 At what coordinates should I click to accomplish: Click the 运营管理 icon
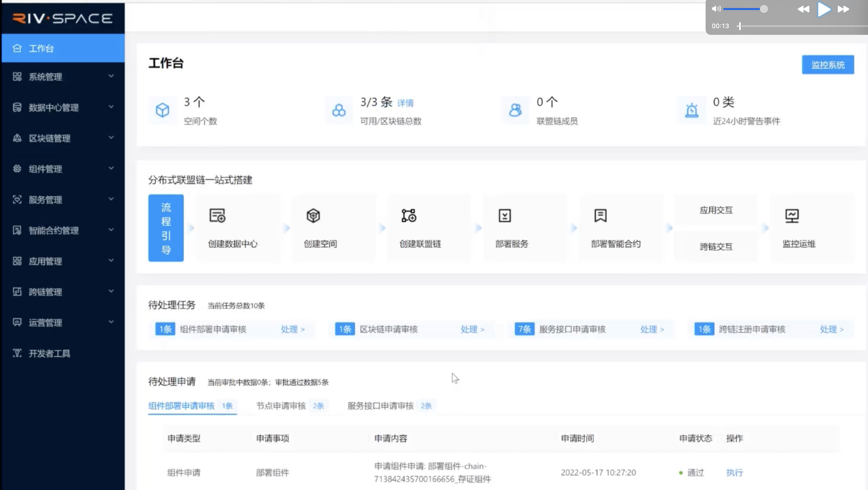point(17,322)
